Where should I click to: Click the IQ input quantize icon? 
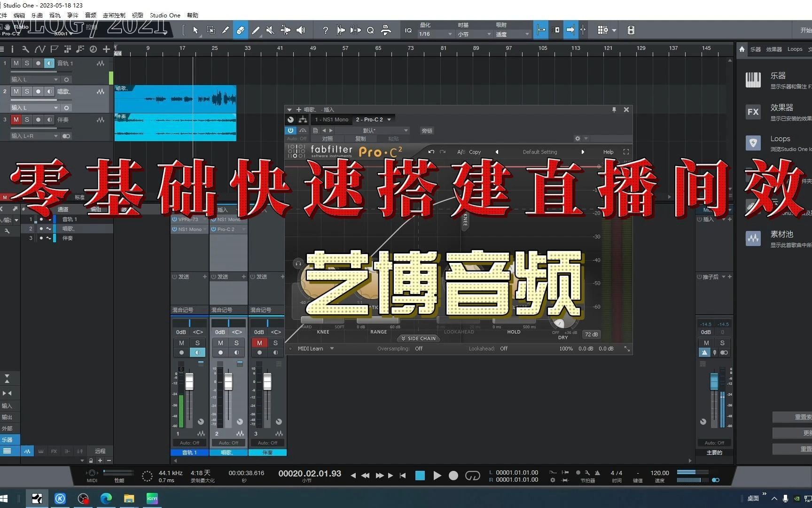(x=408, y=30)
